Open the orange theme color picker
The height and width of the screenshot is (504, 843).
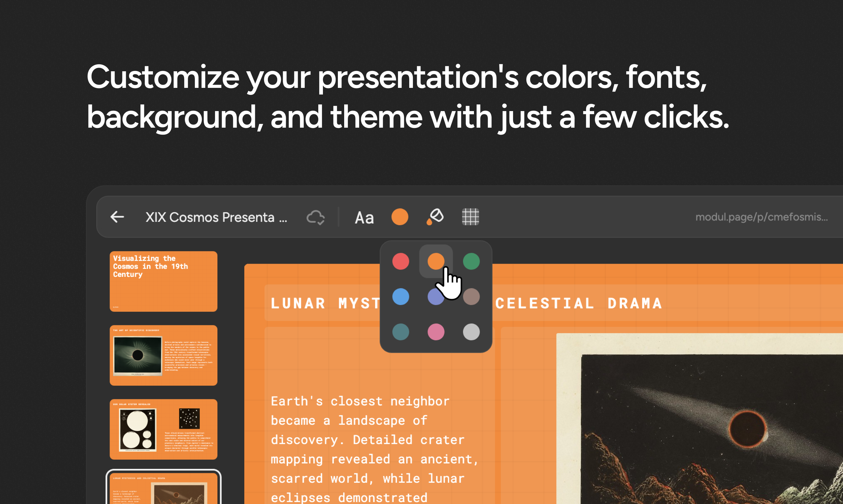click(x=399, y=217)
